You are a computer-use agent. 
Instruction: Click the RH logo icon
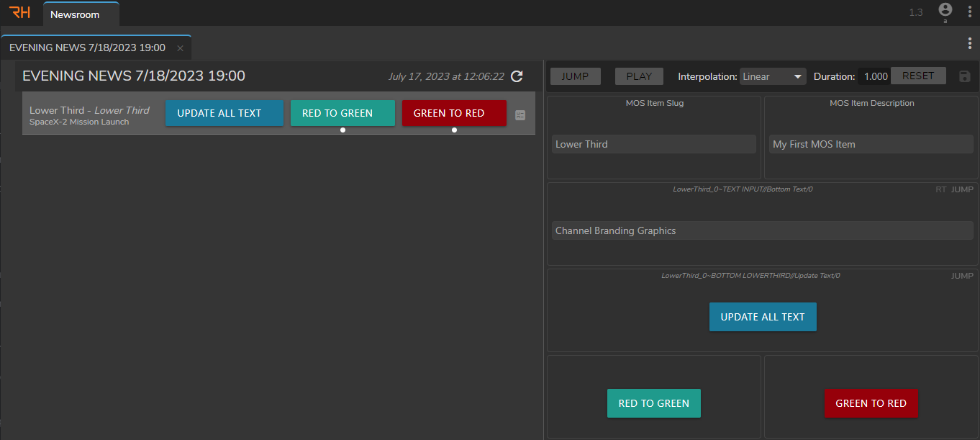pos(19,12)
